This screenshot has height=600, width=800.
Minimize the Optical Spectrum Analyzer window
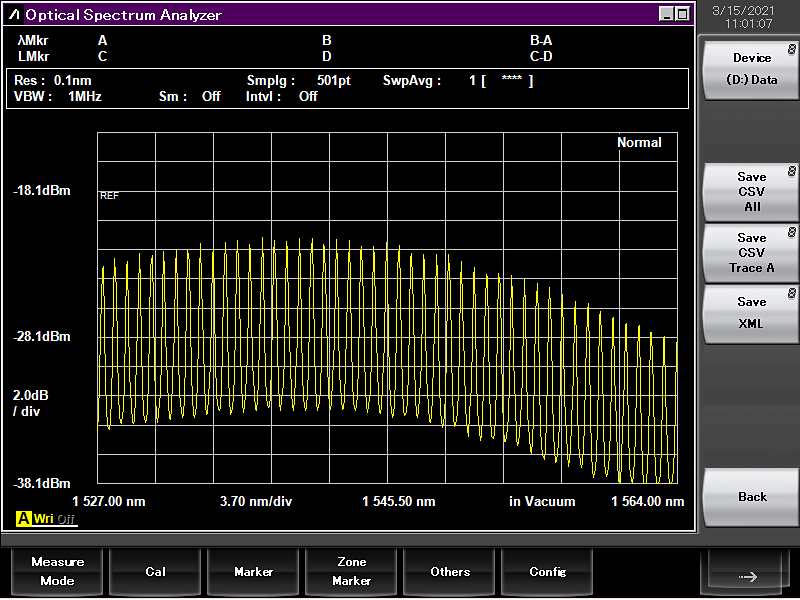(x=666, y=14)
